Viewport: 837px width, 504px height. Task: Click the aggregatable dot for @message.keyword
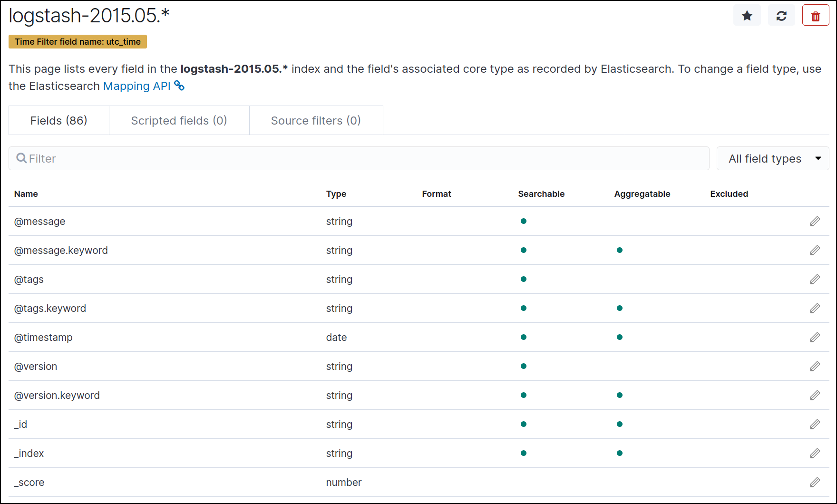[620, 250]
